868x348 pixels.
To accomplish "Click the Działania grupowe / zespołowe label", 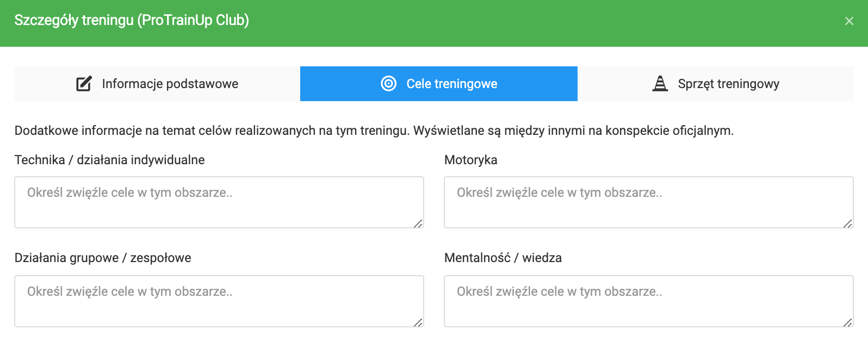I will tap(103, 258).
